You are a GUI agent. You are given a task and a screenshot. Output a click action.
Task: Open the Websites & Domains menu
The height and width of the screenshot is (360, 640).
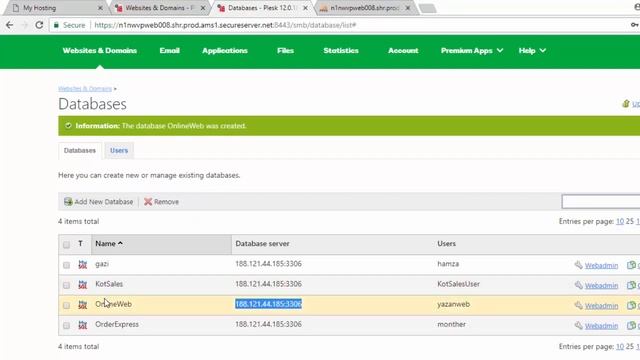tap(100, 51)
